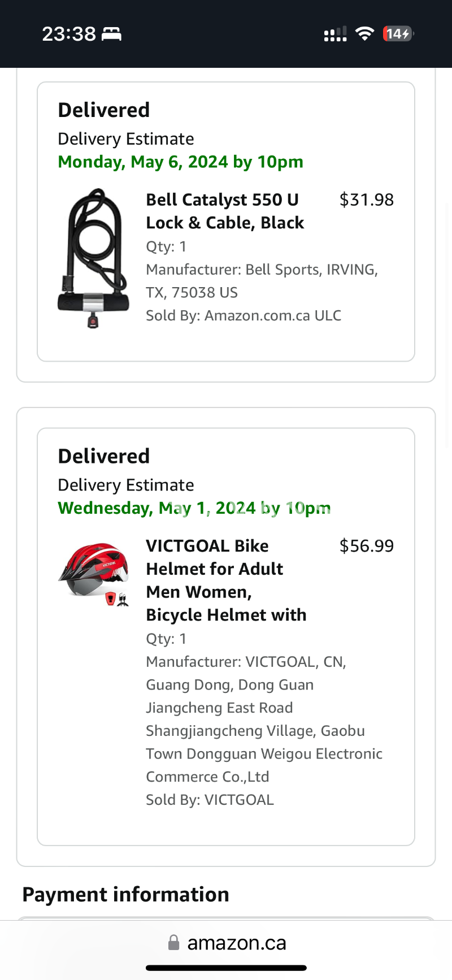
Task: Tap the battery charging indicator
Action: coord(398,34)
